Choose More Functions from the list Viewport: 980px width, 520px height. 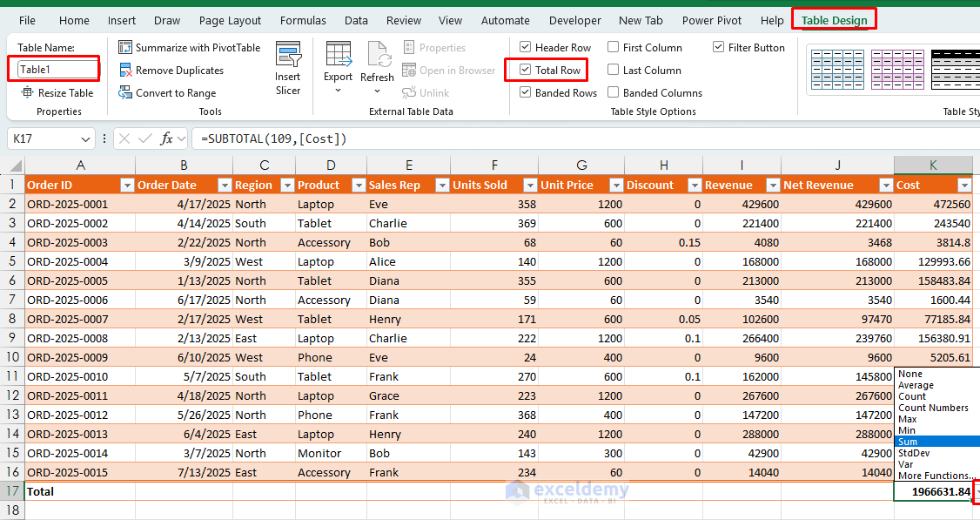pos(936,476)
